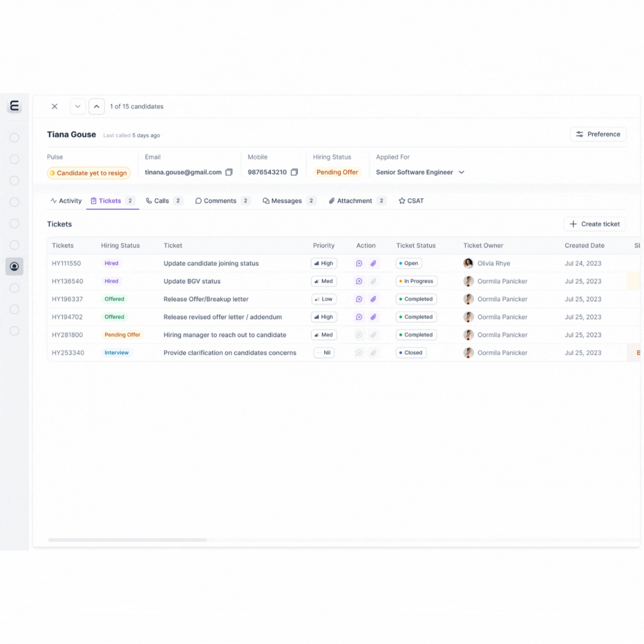This screenshot has width=644, height=644.
Task: Switch to the CSAT tab
Action: tap(411, 201)
